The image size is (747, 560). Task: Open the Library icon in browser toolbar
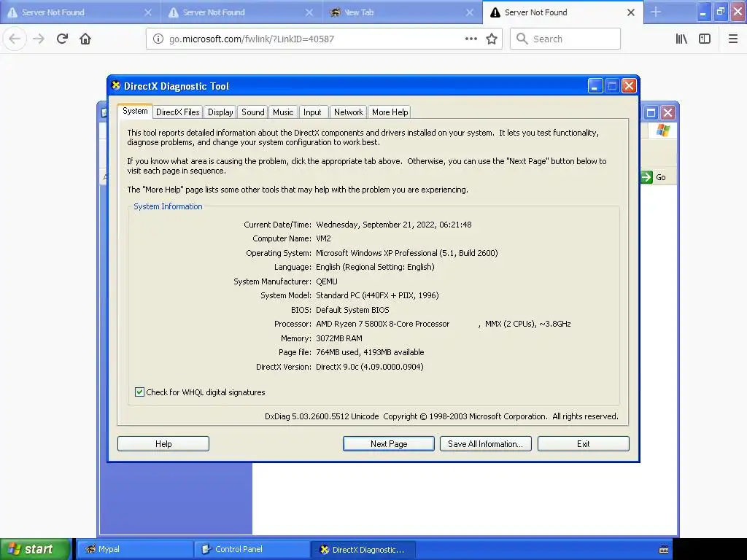pyautogui.click(x=681, y=39)
